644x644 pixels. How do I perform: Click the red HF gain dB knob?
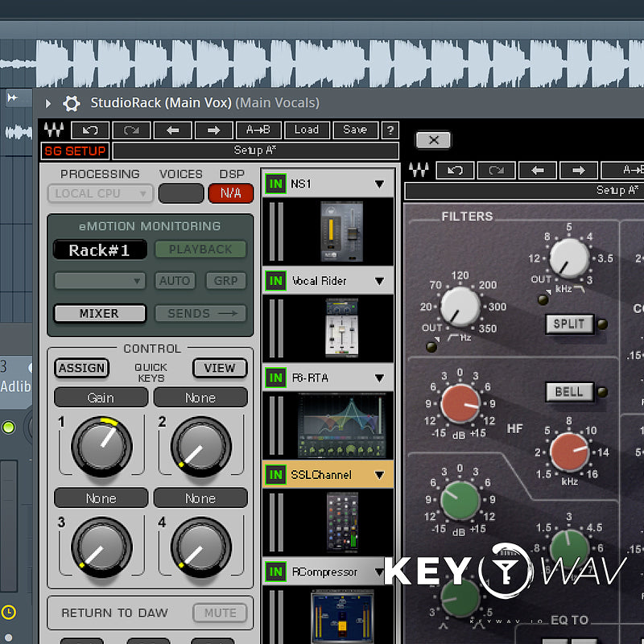(460, 404)
